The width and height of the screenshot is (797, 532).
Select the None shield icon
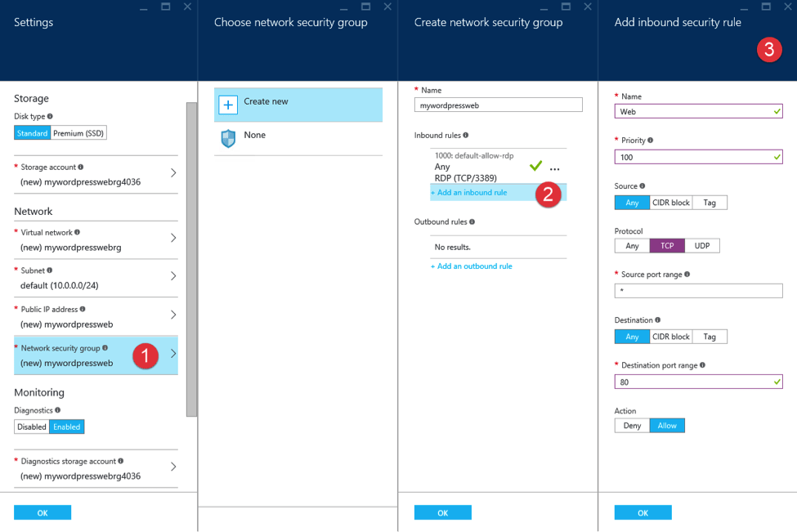tap(227, 139)
